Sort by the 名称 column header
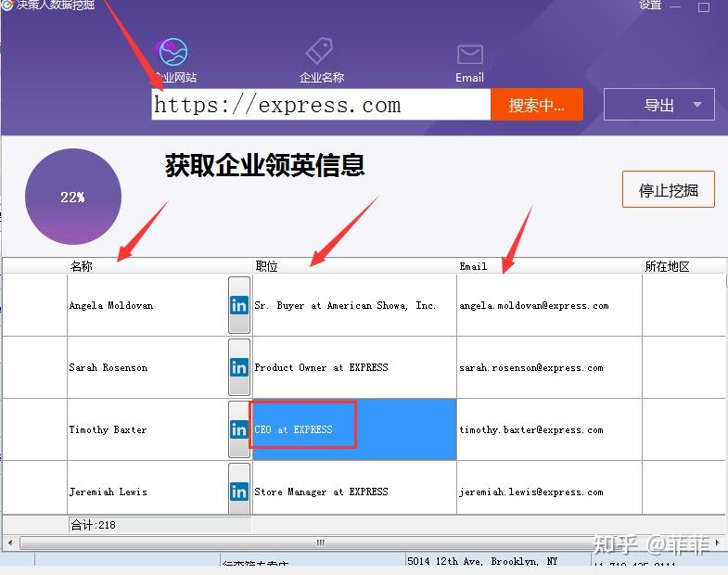This screenshot has height=575, width=728. (160, 266)
